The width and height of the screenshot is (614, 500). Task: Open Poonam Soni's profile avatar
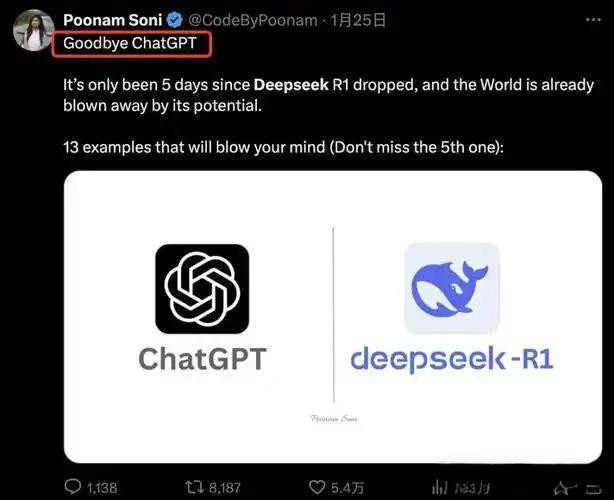[x=33, y=30]
